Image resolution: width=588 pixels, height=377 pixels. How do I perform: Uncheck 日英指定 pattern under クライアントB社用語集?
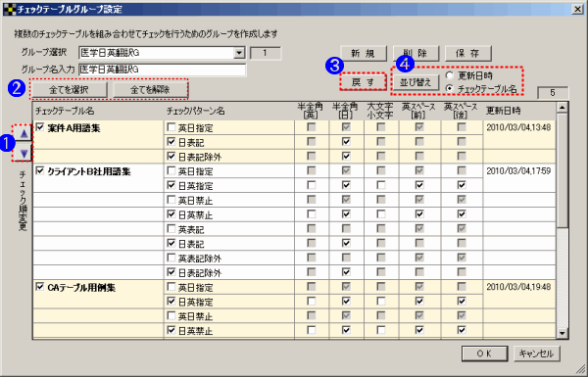click(x=171, y=185)
